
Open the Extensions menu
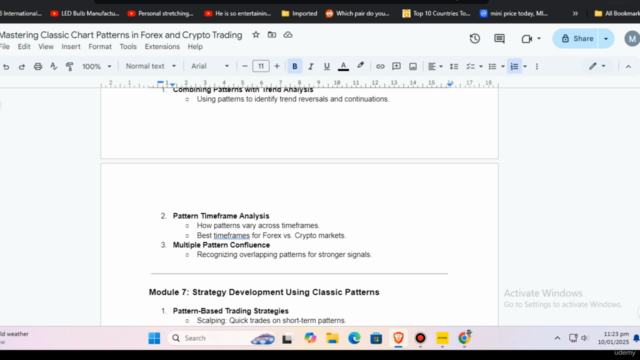click(x=162, y=47)
